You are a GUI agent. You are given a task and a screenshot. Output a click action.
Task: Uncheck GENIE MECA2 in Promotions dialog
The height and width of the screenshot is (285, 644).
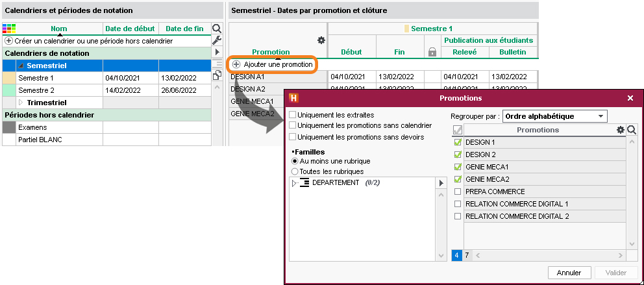[x=458, y=179]
